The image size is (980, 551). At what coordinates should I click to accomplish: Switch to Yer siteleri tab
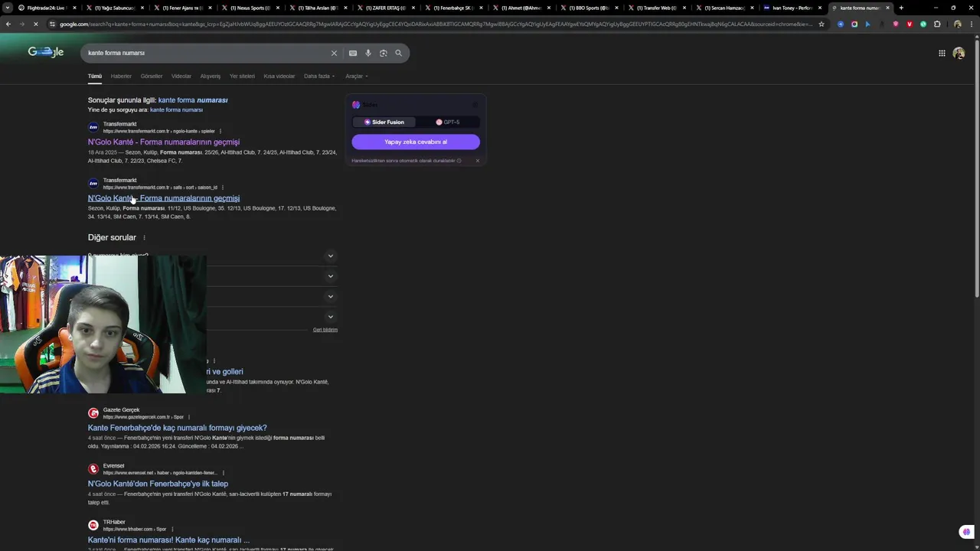pyautogui.click(x=242, y=76)
